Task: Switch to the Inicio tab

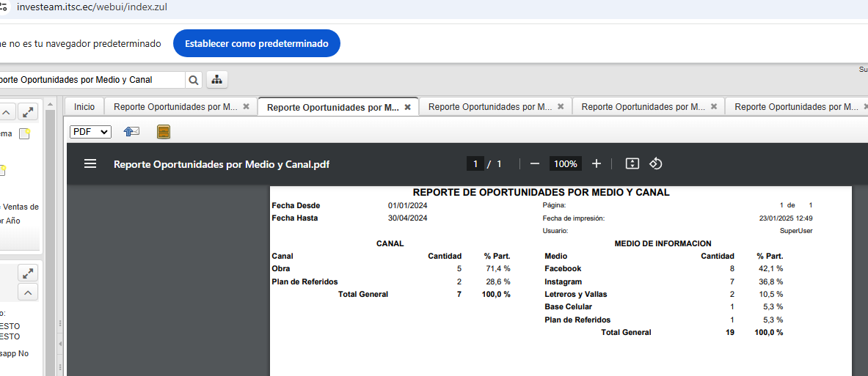Action: (84, 107)
